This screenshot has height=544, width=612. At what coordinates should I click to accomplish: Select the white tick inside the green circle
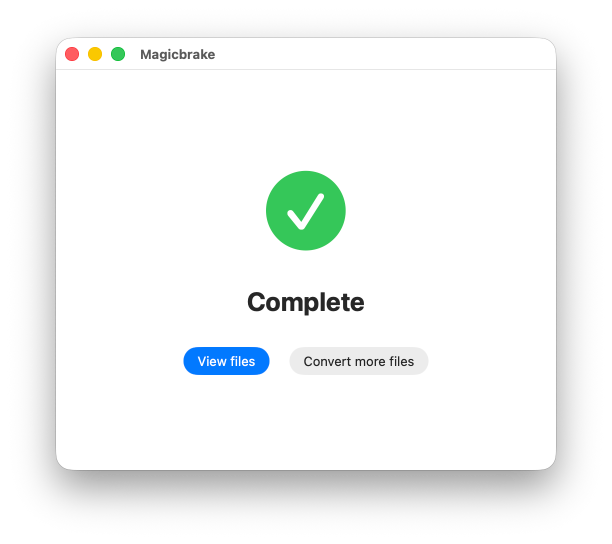point(306,211)
